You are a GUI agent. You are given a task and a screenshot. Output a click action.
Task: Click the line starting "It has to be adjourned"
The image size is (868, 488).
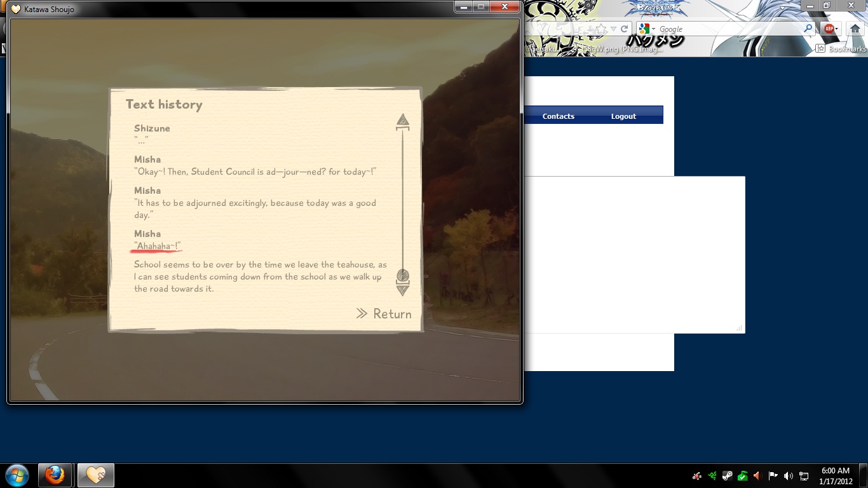tap(255, 209)
